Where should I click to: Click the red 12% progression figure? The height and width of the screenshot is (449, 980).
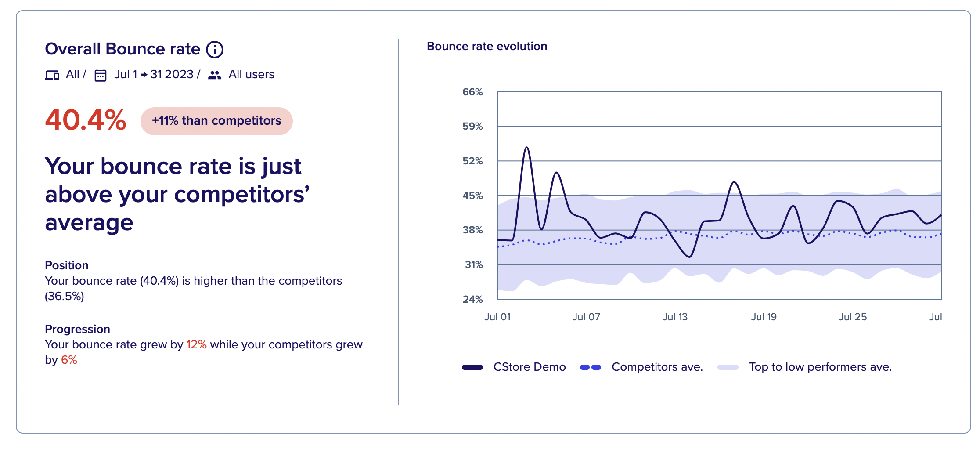pyautogui.click(x=196, y=344)
